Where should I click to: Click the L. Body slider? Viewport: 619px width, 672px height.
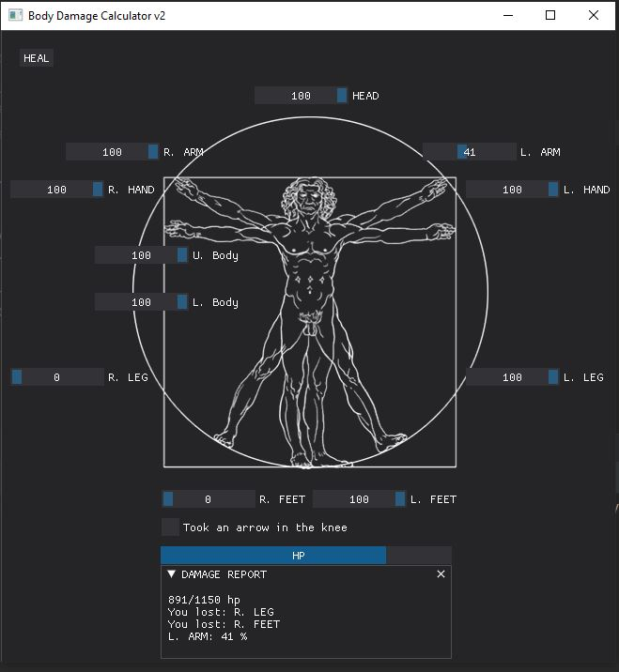[x=141, y=302]
